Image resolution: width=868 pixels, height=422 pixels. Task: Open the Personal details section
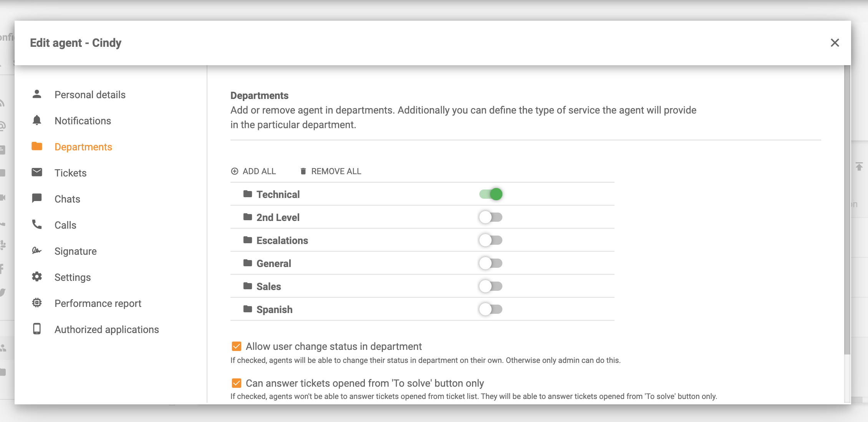point(90,94)
